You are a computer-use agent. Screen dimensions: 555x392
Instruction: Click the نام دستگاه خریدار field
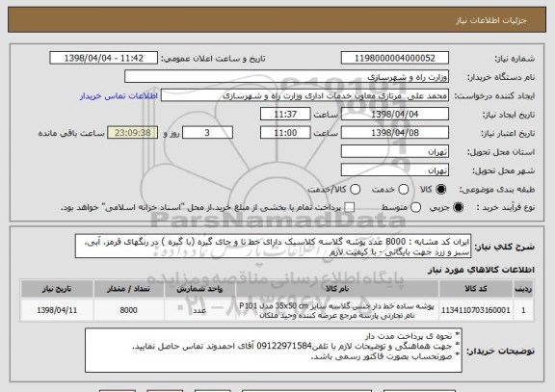click(287, 77)
